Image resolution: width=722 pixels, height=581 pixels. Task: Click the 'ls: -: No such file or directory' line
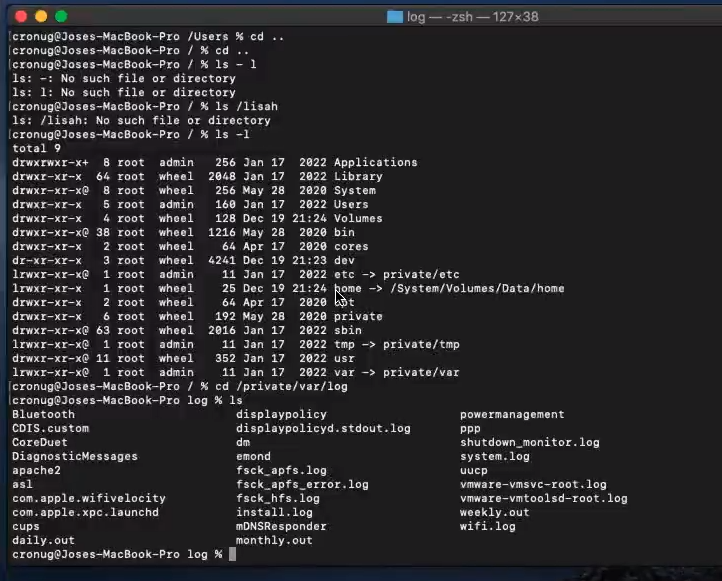coord(124,79)
